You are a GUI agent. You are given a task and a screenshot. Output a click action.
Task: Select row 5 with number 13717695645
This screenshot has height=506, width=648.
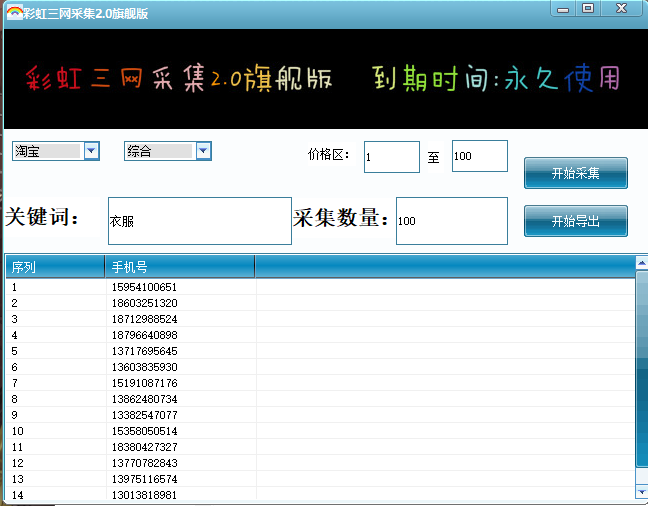pyautogui.click(x=144, y=351)
